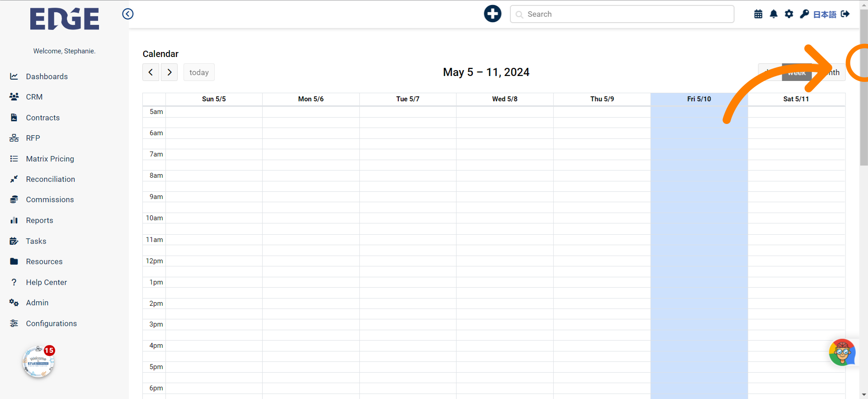
Task: Open Reconciliation in the sidebar
Action: point(51,179)
